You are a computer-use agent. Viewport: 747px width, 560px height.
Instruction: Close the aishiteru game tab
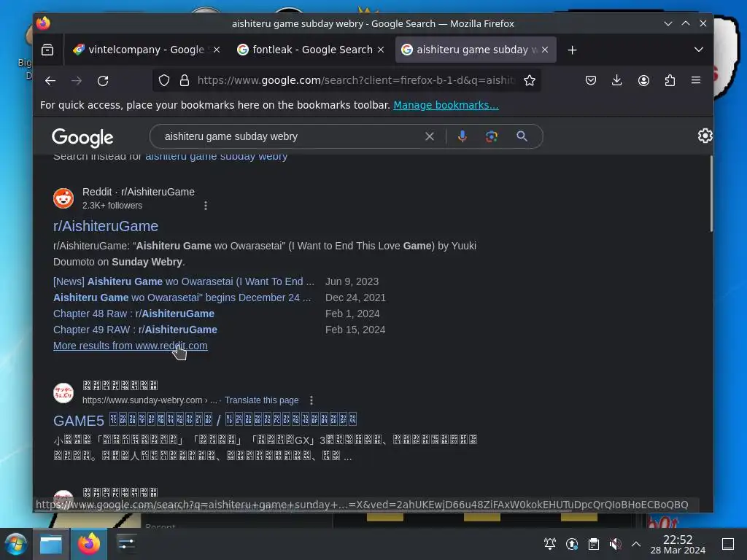click(x=545, y=50)
